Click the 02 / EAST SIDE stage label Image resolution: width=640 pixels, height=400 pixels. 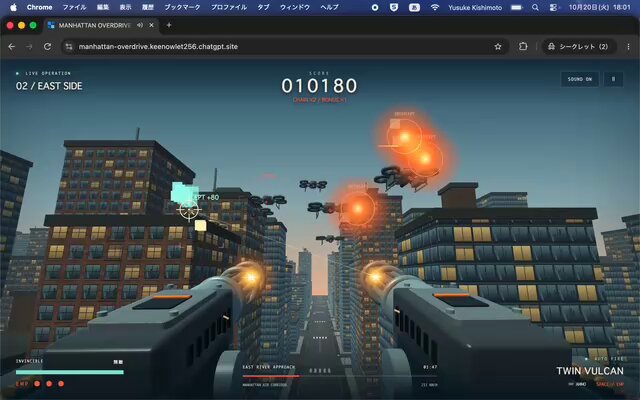[49, 86]
